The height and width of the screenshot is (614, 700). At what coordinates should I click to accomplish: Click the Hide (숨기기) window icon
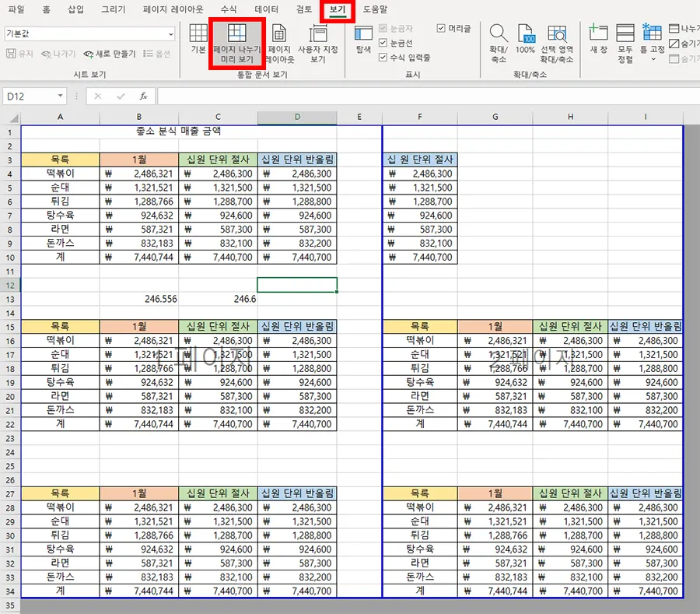click(x=674, y=44)
